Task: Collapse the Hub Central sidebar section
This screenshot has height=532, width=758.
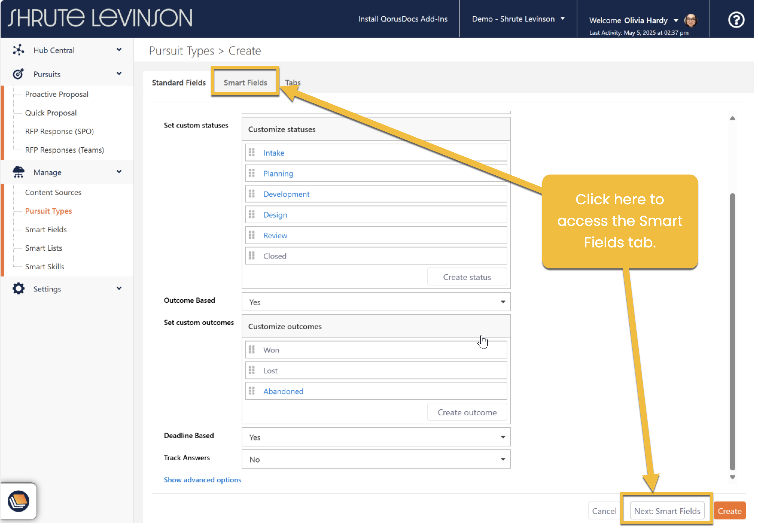Action: tap(119, 50)
